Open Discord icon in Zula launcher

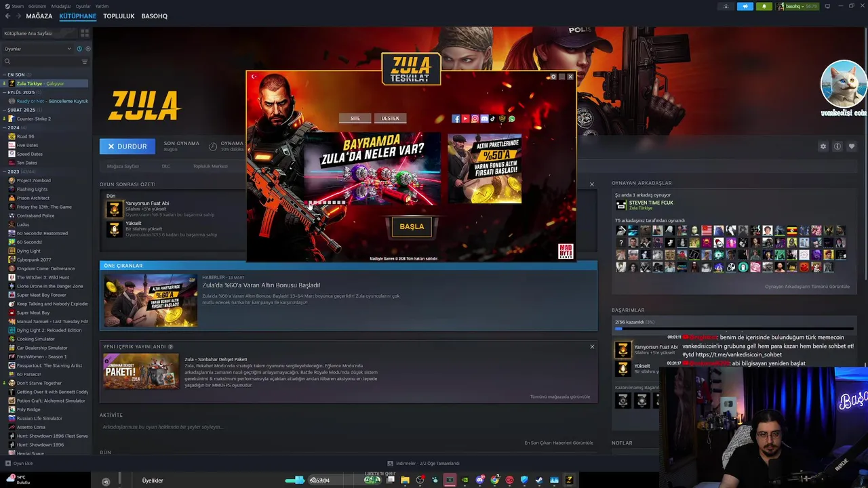coord(484,119)
